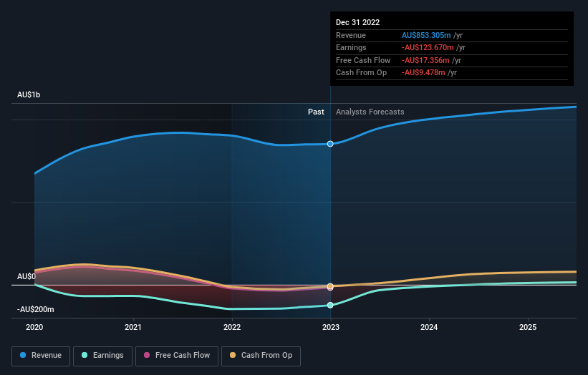588x375 pixels.
Task: Click the Dec 31 2022 tooltip date
Action: click(x=358, y=22)
